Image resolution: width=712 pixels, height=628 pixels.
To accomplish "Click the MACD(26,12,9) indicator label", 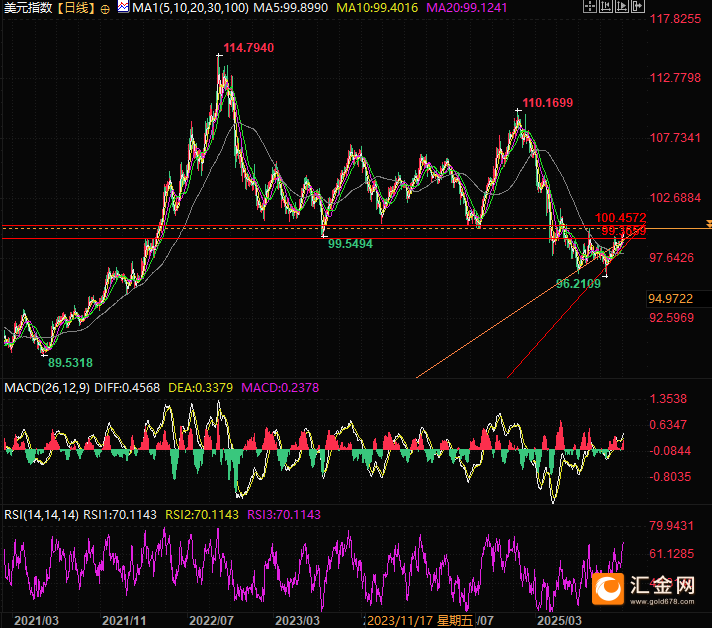I will coord(47,388).
